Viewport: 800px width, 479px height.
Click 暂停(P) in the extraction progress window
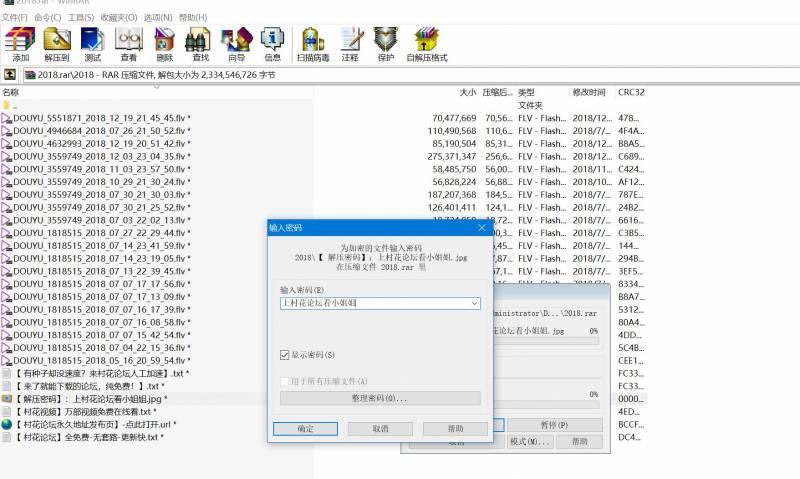click(x=555, y=425)
